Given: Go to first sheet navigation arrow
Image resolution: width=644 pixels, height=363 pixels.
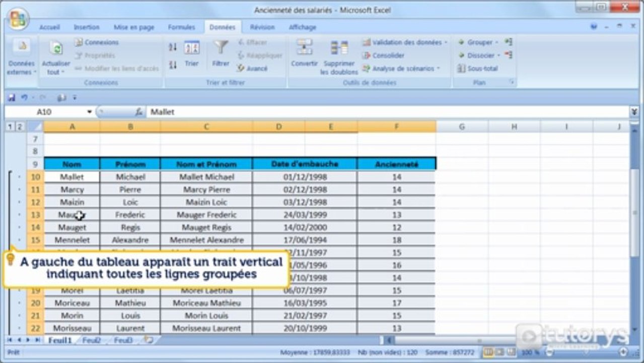Looking at the screenshot, I should (9, 340).
